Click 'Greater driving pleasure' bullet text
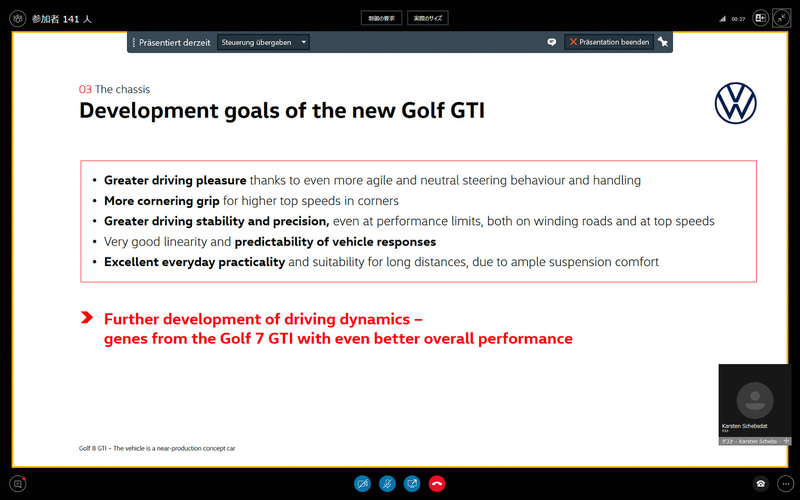This screenshot has width=800, height=500. [175, 181]
